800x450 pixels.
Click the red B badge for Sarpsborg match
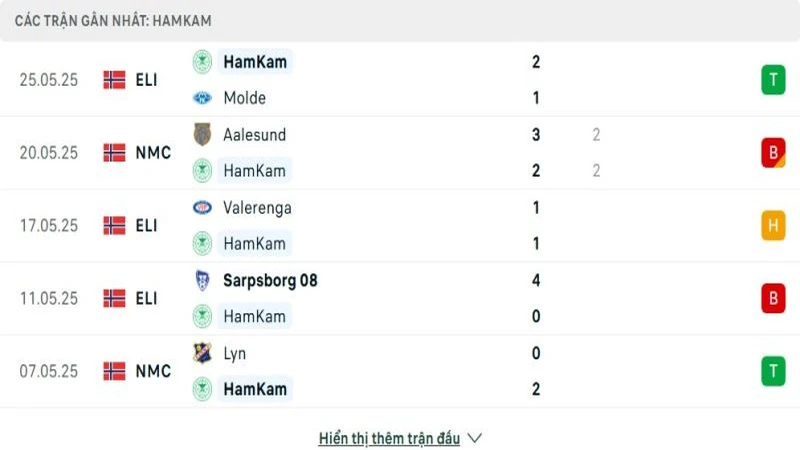click(x=773, y=298)
